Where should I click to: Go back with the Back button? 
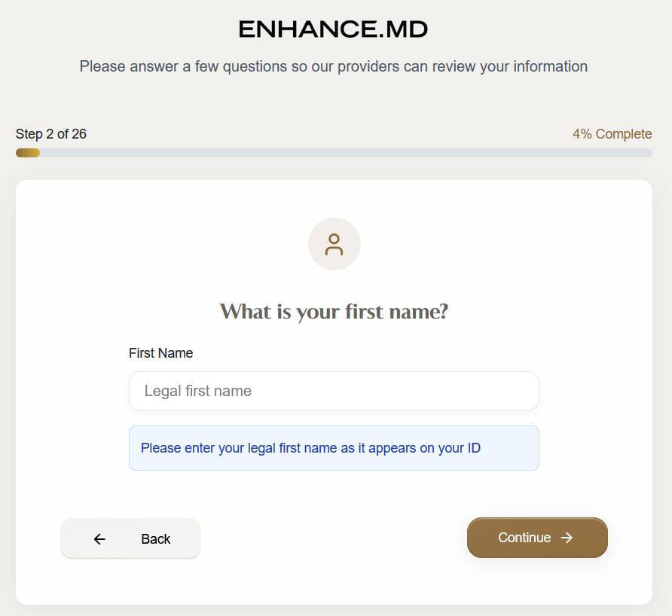click(130, 538)
